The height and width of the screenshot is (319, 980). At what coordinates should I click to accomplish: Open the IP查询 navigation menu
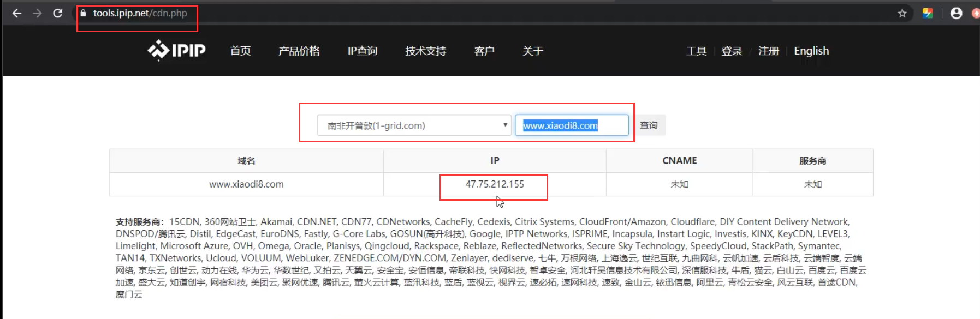coord(362,51)
